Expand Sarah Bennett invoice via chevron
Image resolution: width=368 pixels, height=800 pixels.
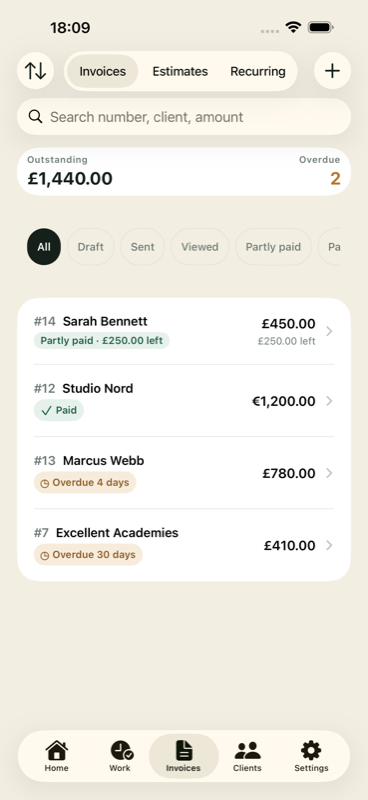tap(329, 332)
